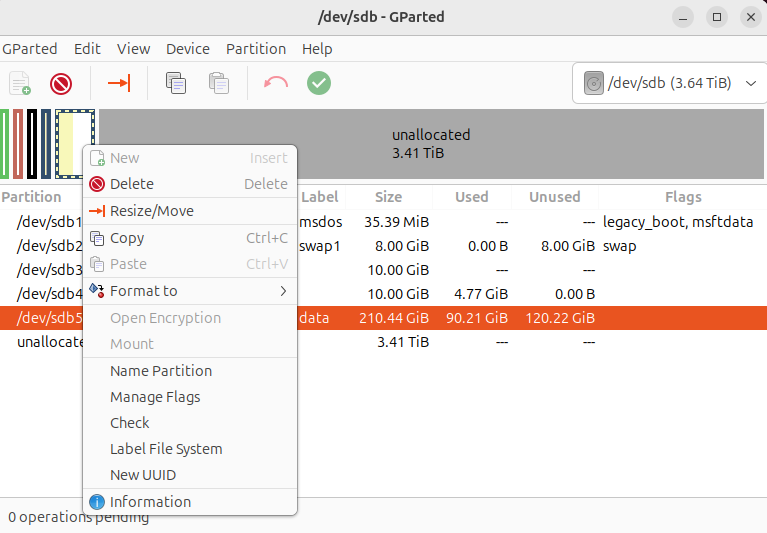
Task: Open the Partition menu
Action: pyautogui.click(x=256, y=49)
